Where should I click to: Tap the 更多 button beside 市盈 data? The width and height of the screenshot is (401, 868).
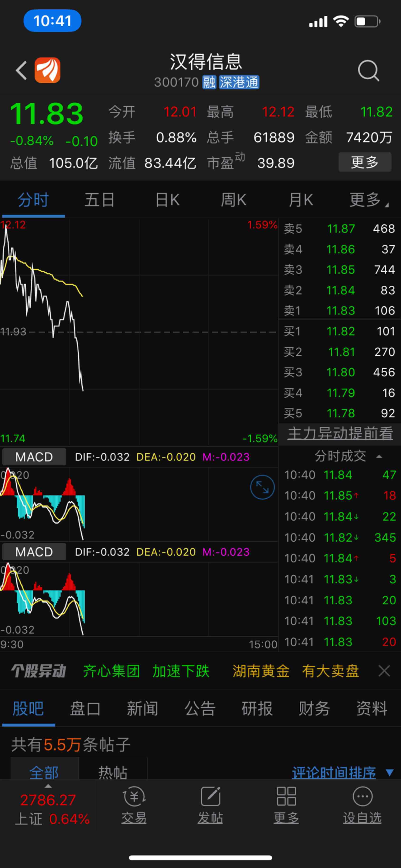click(365, 162)
